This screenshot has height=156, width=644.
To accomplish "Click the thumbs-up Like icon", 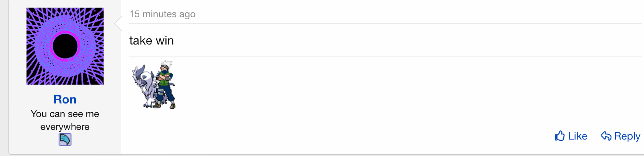I will 560,136.
